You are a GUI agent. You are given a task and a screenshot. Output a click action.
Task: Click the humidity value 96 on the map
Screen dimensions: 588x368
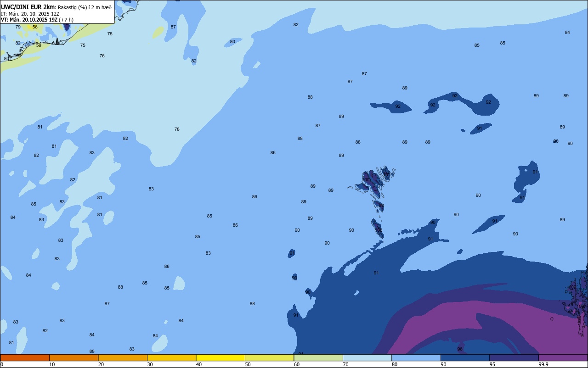[x=460, y=349]
